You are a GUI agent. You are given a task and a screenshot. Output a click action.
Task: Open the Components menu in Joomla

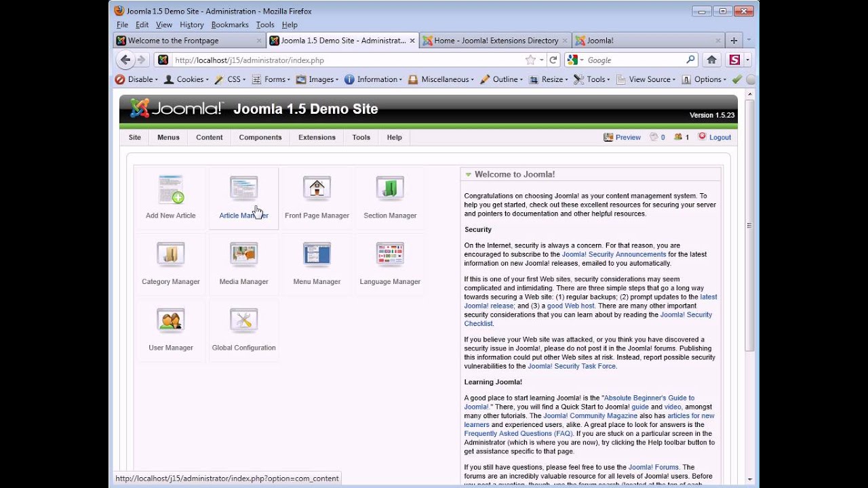pos(260,137)
